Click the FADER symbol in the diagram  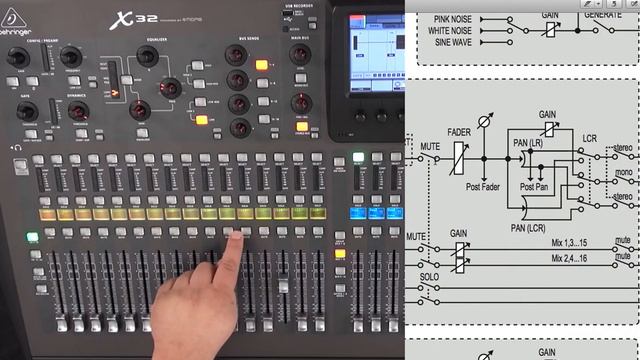click(459, 158)
